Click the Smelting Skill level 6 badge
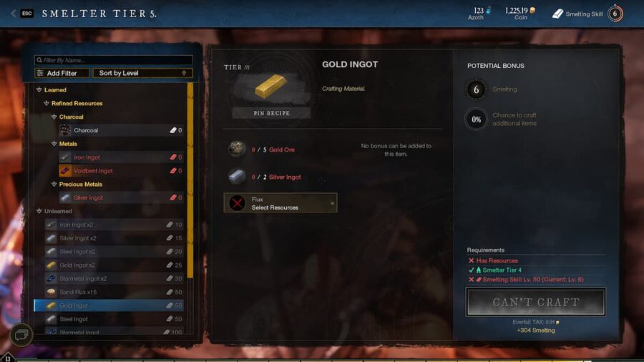The height and width of the screenshot is (362, 644). coord(615,14)
